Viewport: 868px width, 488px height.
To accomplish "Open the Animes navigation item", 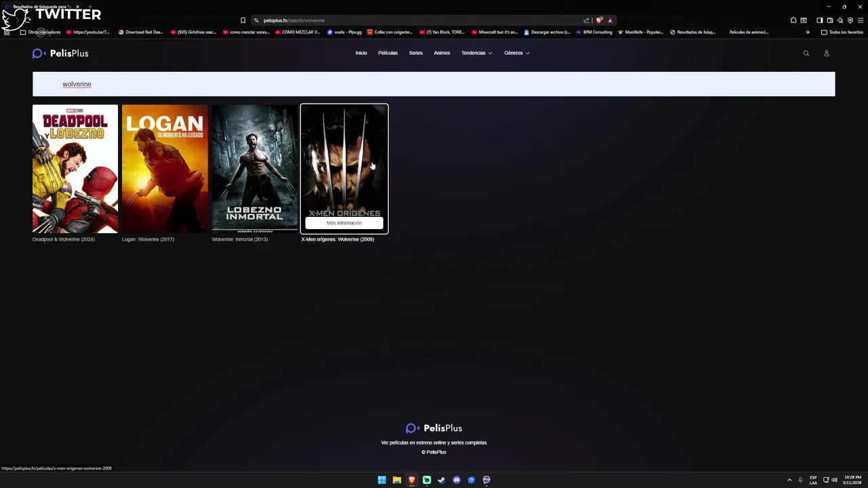I will 441,53.
